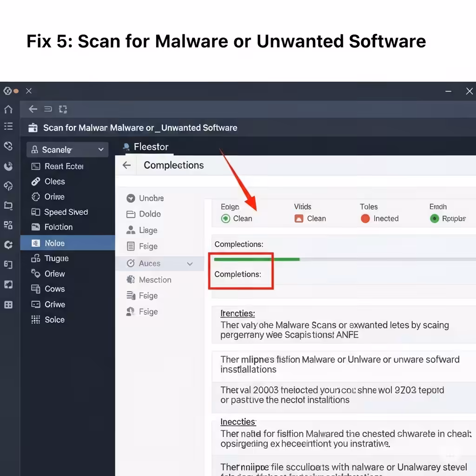Viewport: 476px width, 476px height.
Task: Open the list icon in the left rail
Action: point(8,126)
